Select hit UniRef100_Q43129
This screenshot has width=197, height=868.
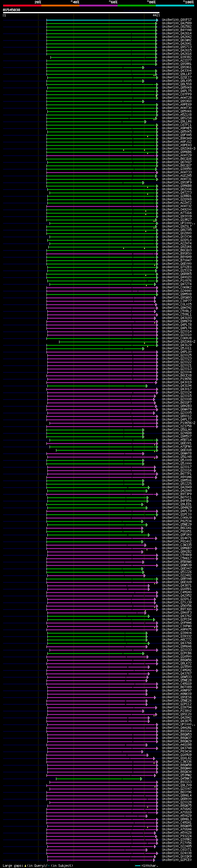pos(177,345)
